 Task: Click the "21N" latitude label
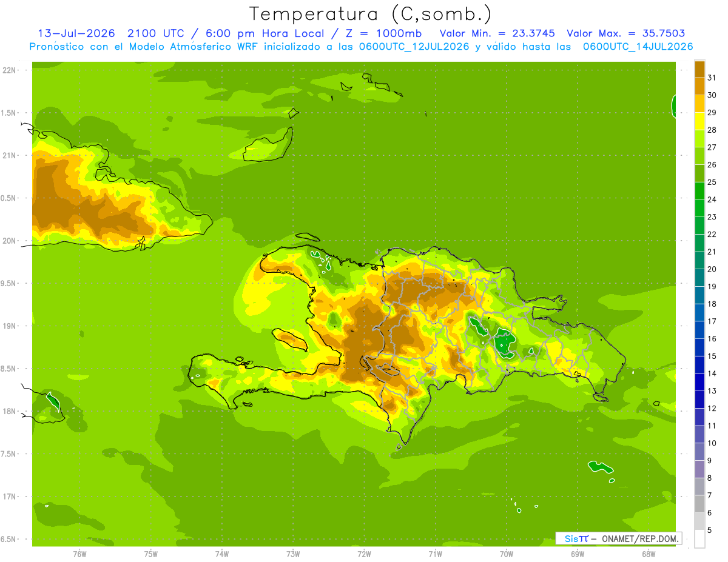(x=10, y=155)
